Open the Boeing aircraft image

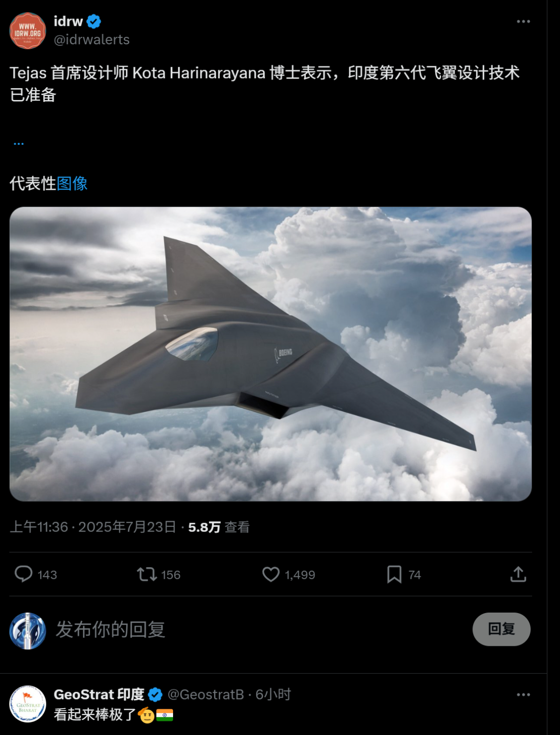[271, 354]
